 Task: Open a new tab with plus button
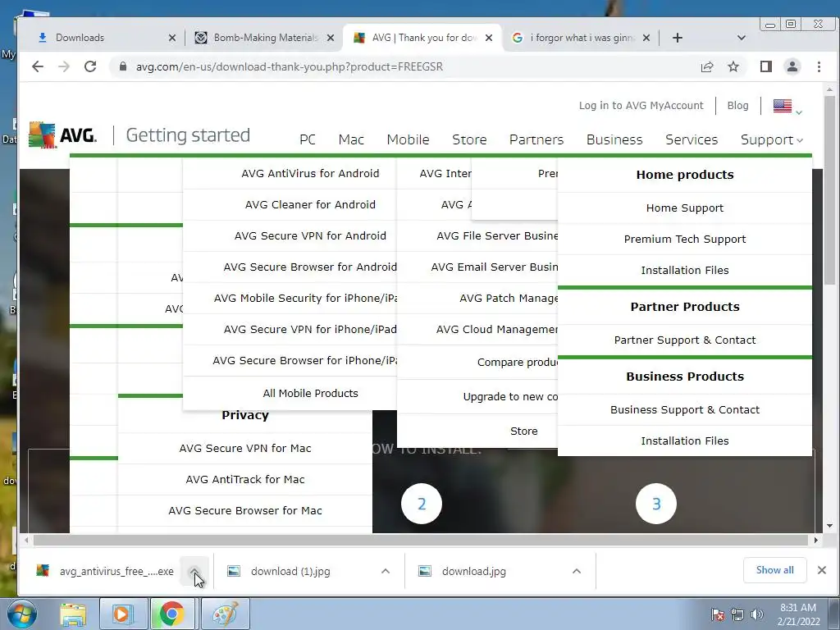tap(677, 38)
